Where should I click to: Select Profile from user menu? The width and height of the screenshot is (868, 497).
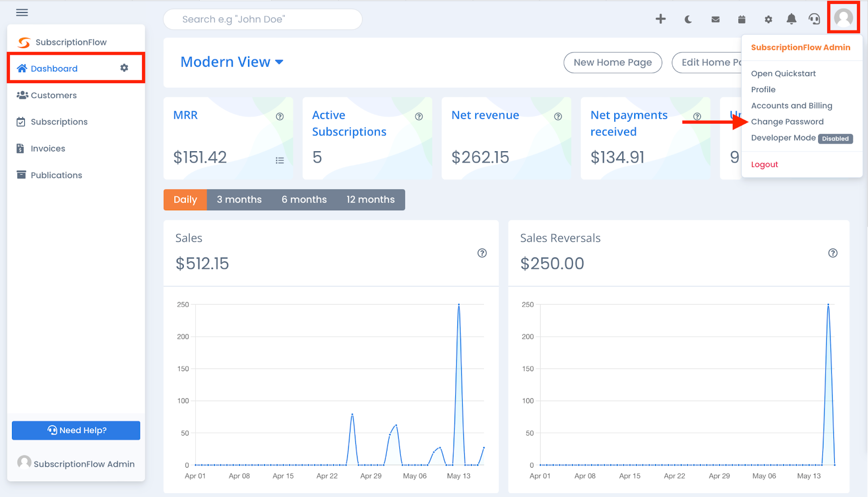(763, 89)
